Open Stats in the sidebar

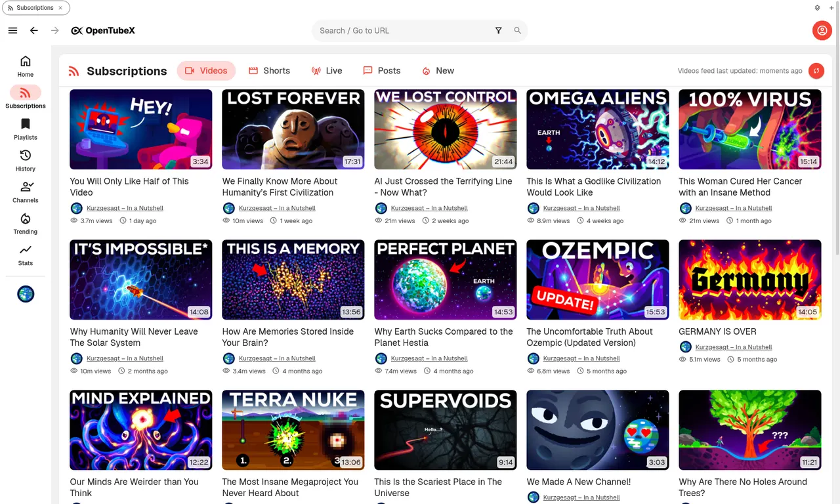click(26, 255)
